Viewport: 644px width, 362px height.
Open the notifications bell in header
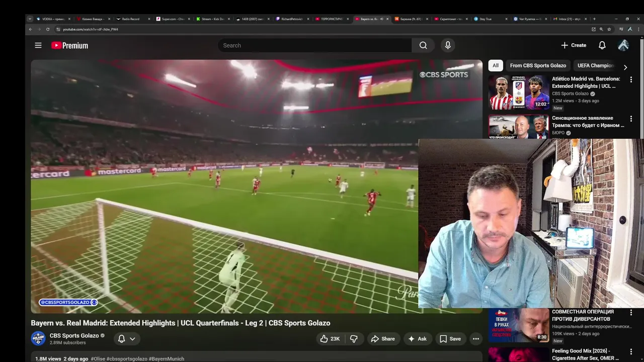pyautogui.click(x=602, y=45)
